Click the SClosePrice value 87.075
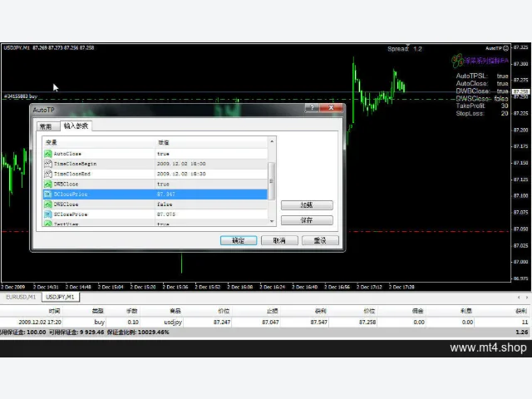The height and width of the screenshot is (399, 532). click(x=166, y=214)
